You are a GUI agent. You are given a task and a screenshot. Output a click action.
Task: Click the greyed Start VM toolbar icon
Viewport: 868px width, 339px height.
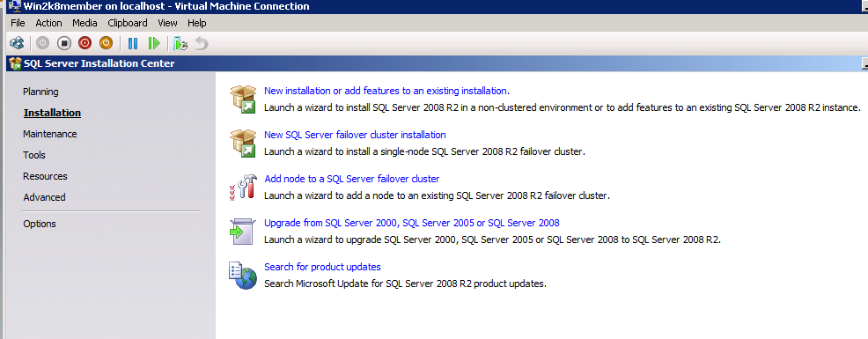(43, 42)
